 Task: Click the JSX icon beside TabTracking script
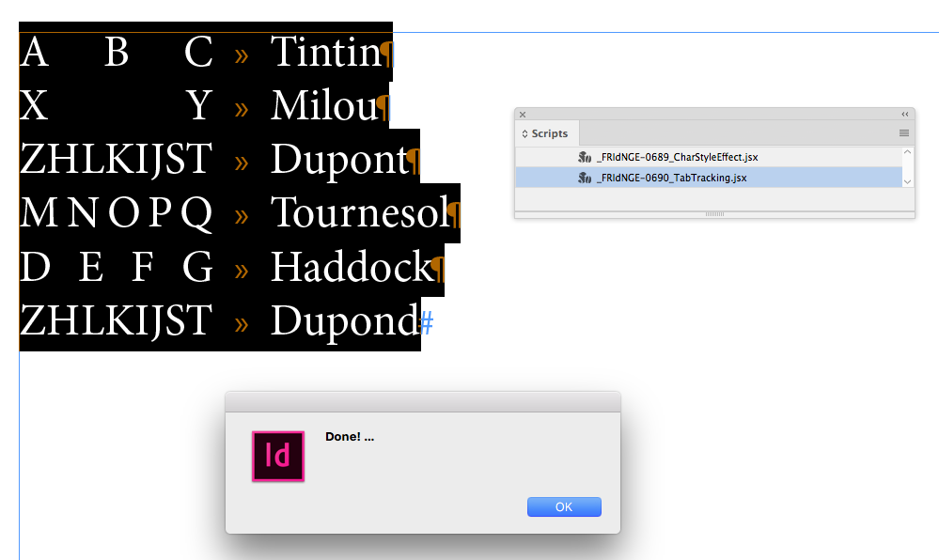click(585, 177)
